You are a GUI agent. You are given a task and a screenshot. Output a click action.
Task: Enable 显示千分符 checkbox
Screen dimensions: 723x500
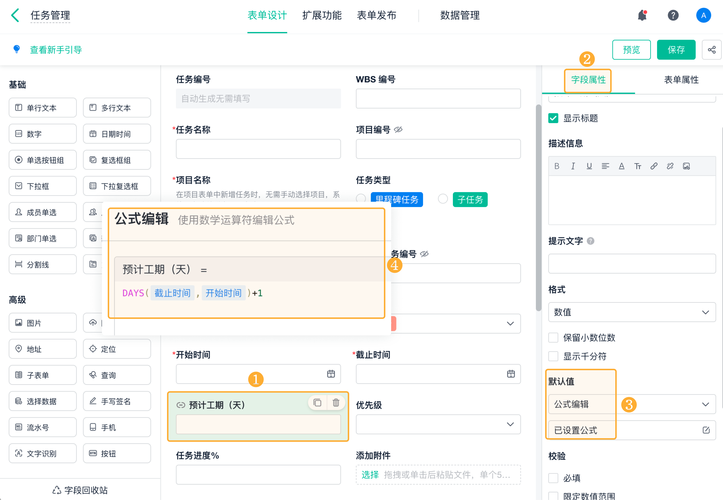(x=553, y=356)
